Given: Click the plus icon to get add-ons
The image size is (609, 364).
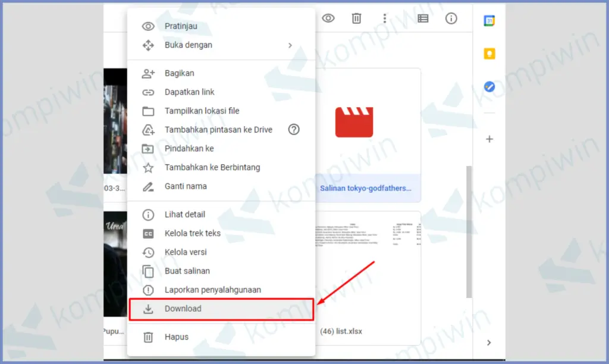Looking at the screenshot, I should pyautogui.click(x=489, y=139).
